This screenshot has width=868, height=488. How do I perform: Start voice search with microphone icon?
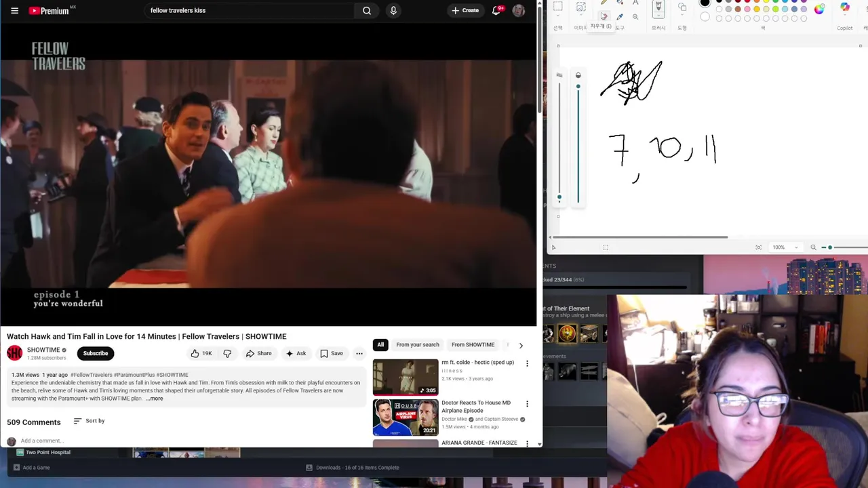[x=393, y=10]
